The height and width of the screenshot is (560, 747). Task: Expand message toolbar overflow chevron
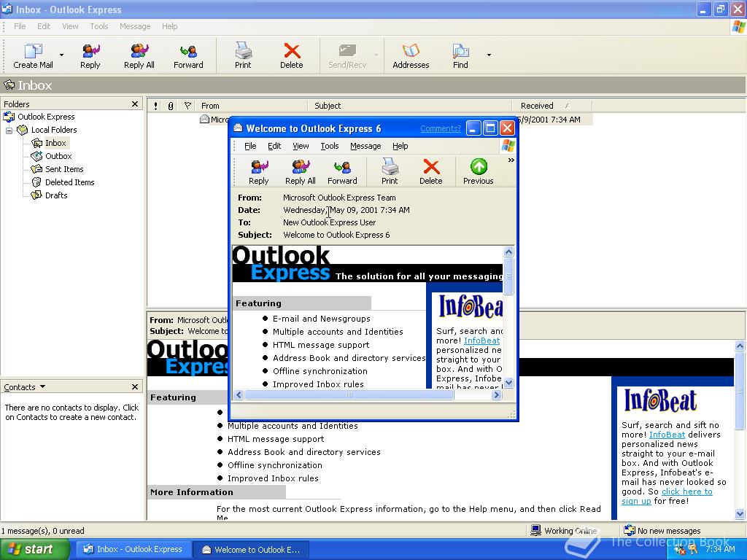coord(511,160)
